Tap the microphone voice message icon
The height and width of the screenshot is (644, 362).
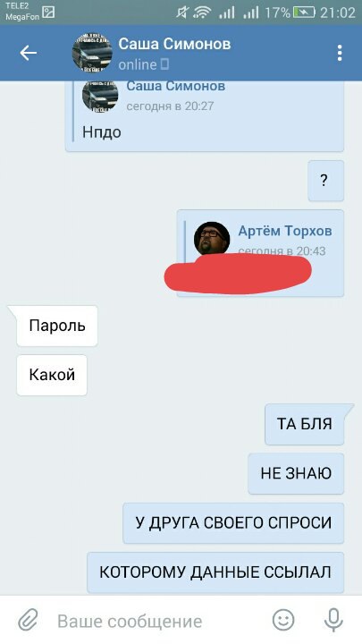[333, 620]
